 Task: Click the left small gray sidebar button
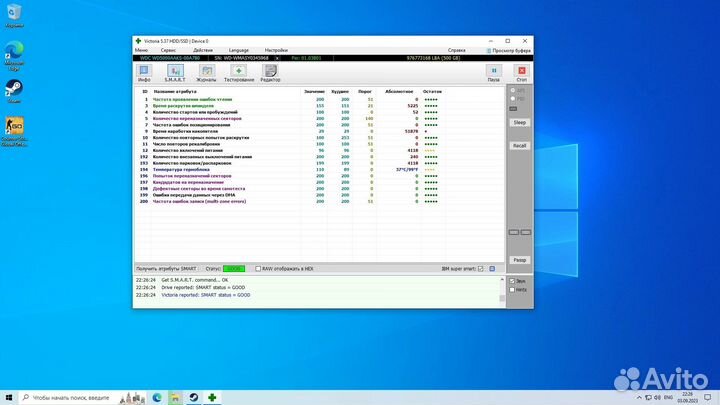coord(514,232)
